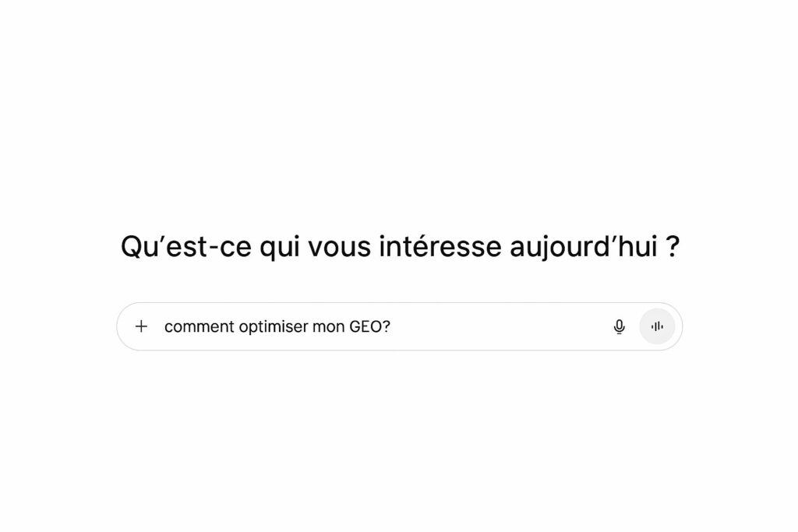Open the attachment options with the plus button

click(141, 326)
